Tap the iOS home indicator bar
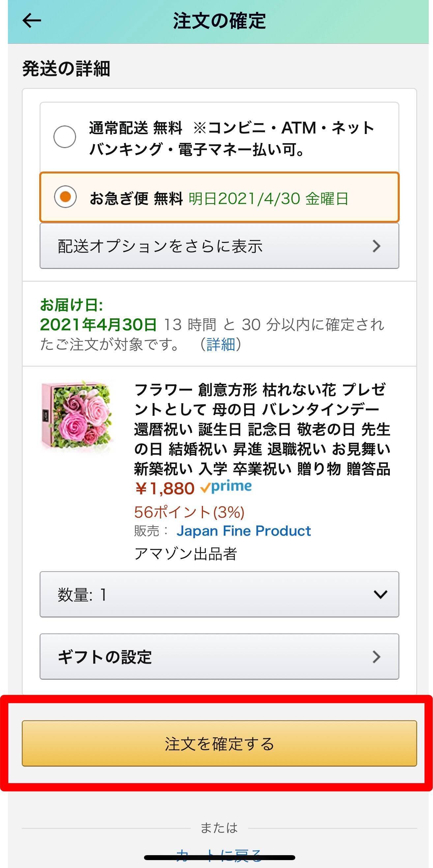The height and width of the screenshot is (868, 433). point(219,858)
